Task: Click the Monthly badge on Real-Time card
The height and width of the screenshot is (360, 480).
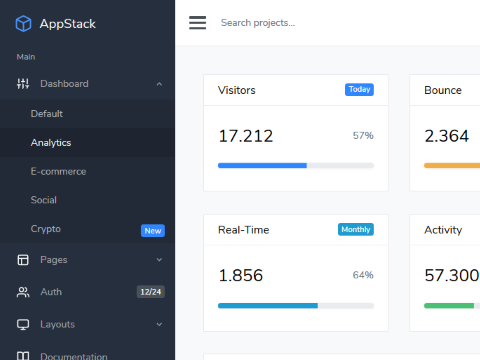Action: tap(356, 229)
